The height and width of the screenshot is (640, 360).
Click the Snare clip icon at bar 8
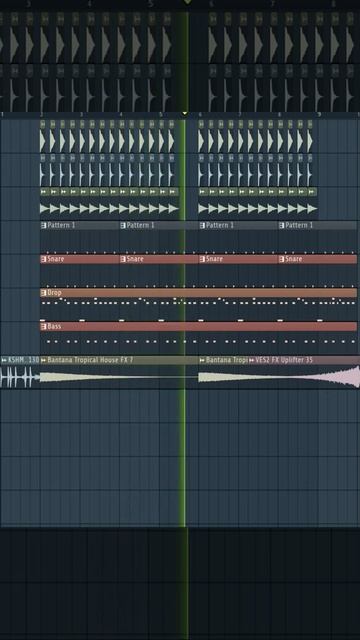click(x=281, y=259)
